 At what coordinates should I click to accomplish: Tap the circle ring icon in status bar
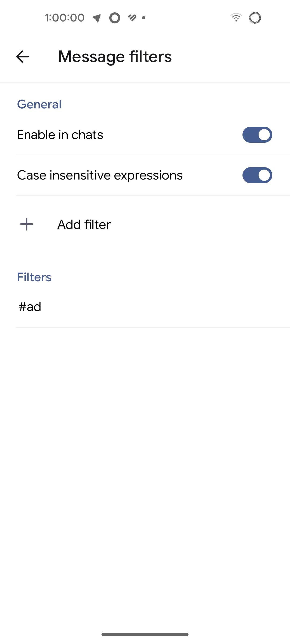coord(115,18)
